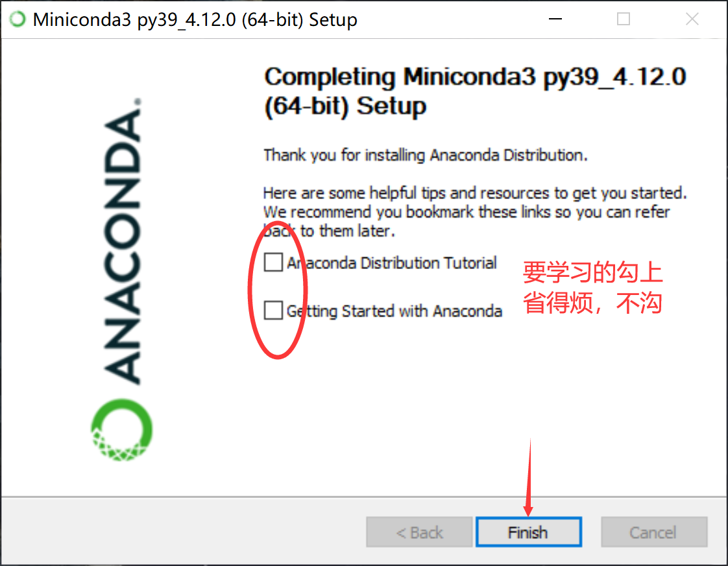Select the Anaconda Distribution Tutorial label text
The image size is (728, 566).
coord(391,263)
